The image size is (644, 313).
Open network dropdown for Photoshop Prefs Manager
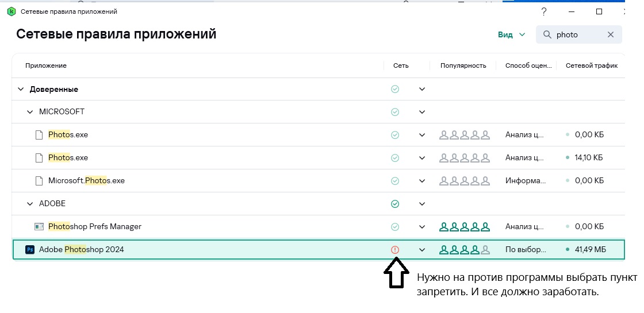point(422,226)
